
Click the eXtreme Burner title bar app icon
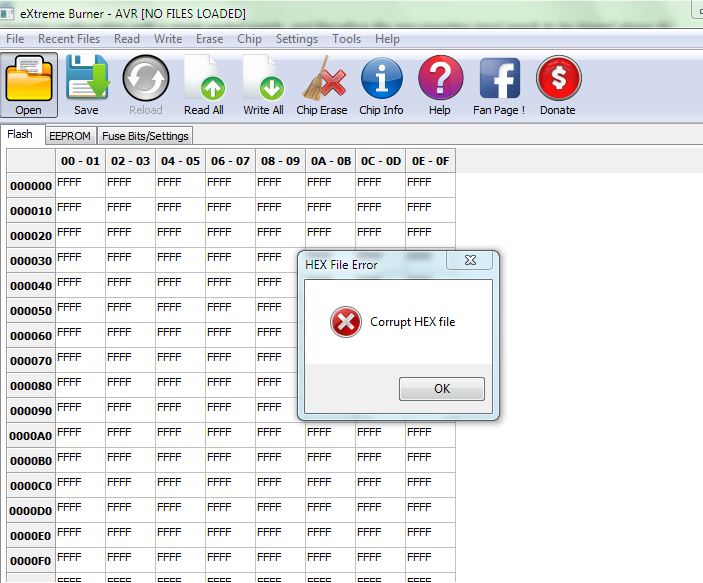[7, 13]
